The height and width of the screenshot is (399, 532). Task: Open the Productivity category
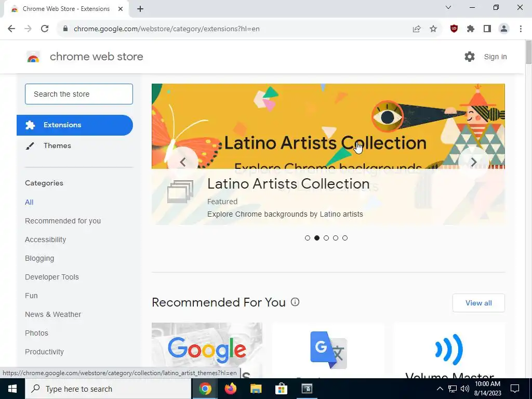(x=45, y=352)
